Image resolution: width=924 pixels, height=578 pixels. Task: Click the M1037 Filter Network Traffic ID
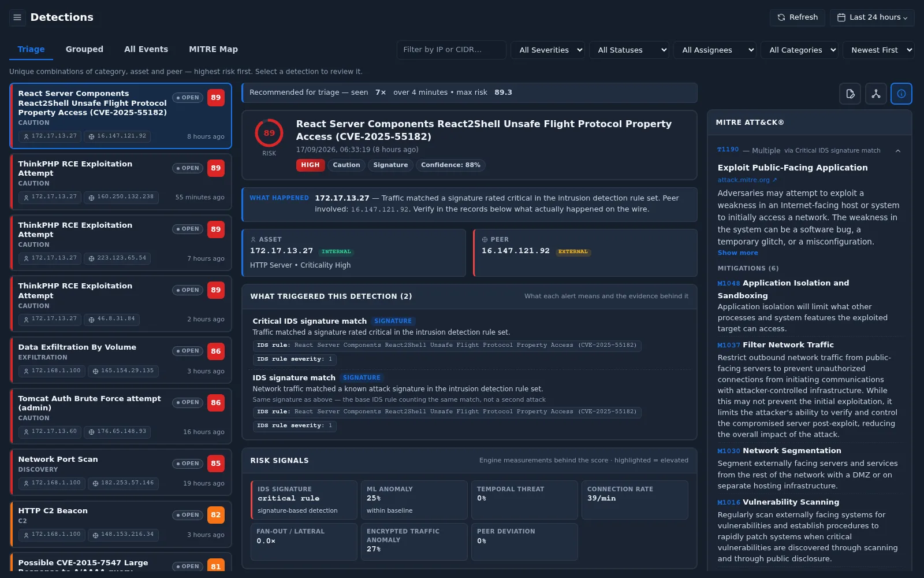pyautogui.click(x=728, y=345)
